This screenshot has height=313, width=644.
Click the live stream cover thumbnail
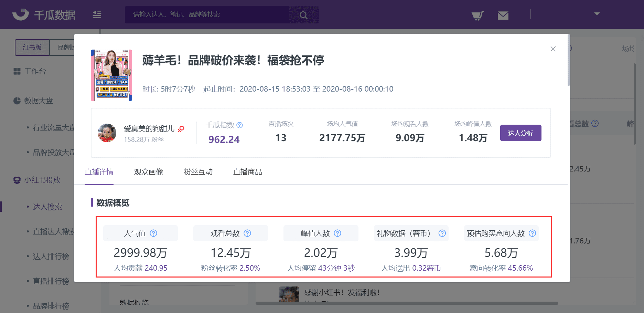[111, 75]
